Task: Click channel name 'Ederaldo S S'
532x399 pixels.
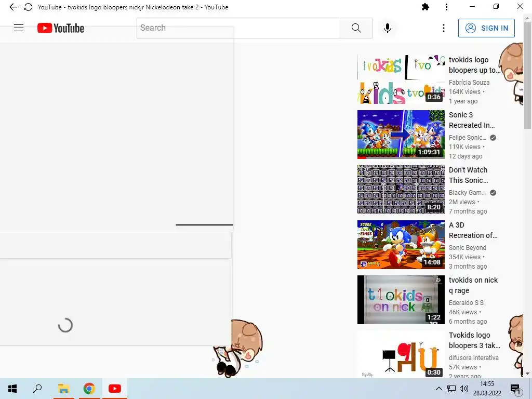Action: pyautogui.click(x=466, y=303)
